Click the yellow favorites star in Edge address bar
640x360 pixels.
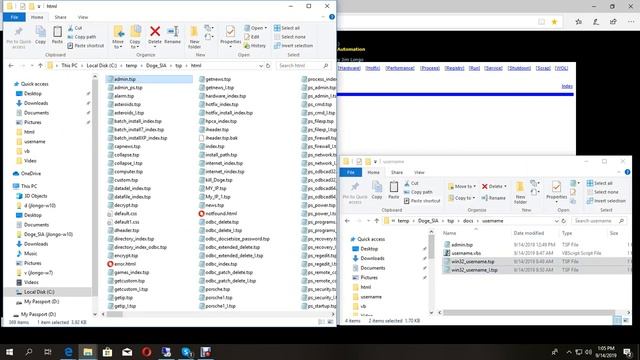tap(554, 22)
